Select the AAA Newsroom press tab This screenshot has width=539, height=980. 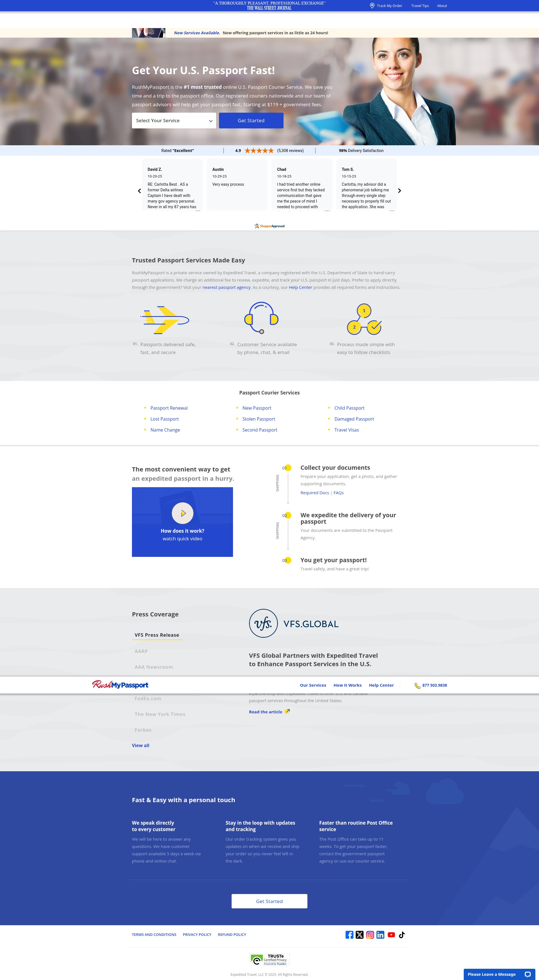click(154, 667)
